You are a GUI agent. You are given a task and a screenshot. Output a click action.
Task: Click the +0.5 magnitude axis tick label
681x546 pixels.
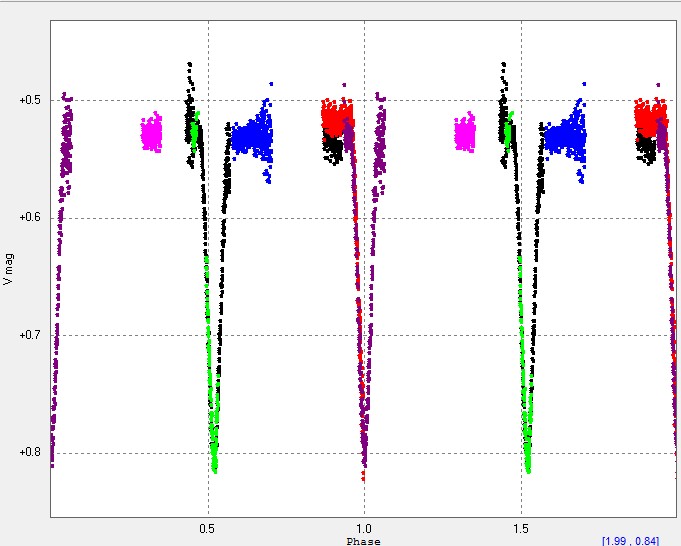[30, 100]
